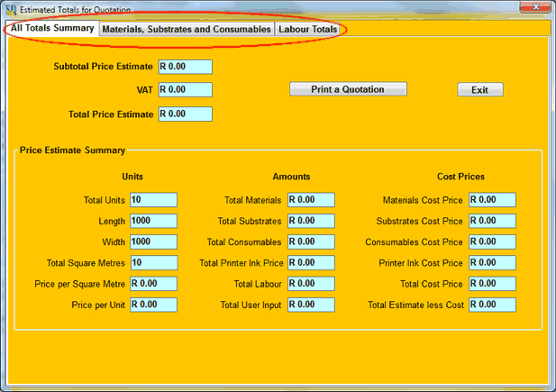This screenshot has width=556, height=392.
Task: Select the VAT amount field
Action: [185, 90]
